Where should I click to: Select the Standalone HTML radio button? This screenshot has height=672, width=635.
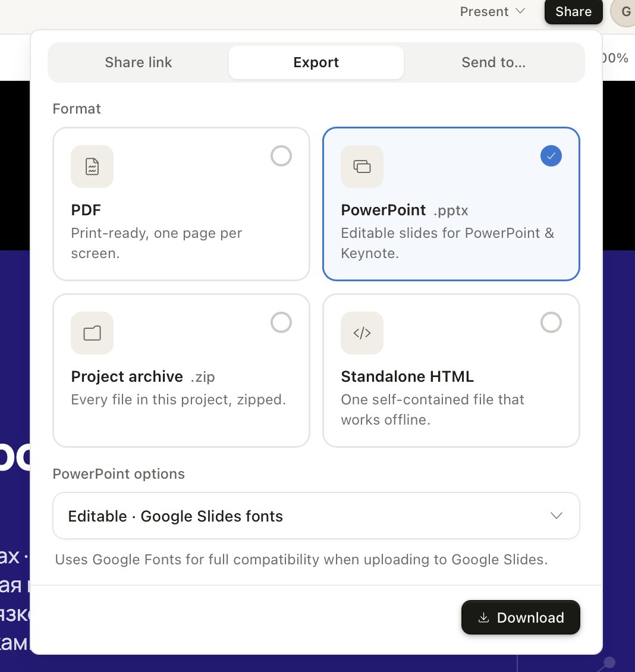551,322
